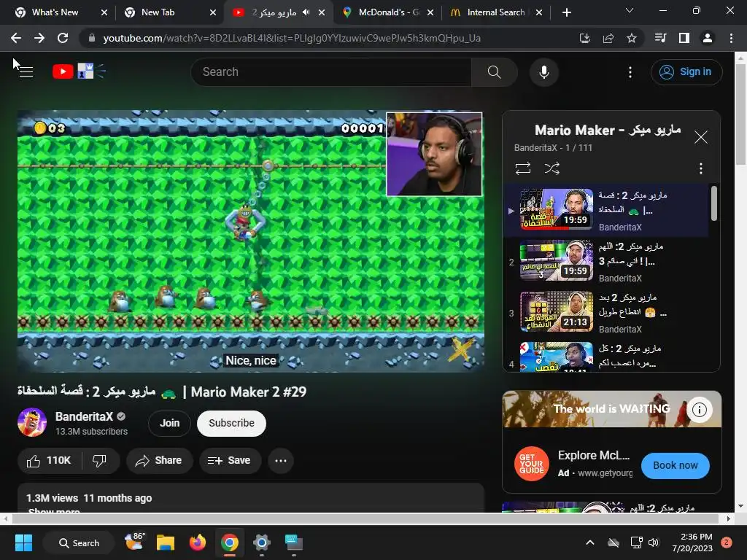Go to the YouTube home logo
This screenshot has height=560, width=747.
coord(79,71)
